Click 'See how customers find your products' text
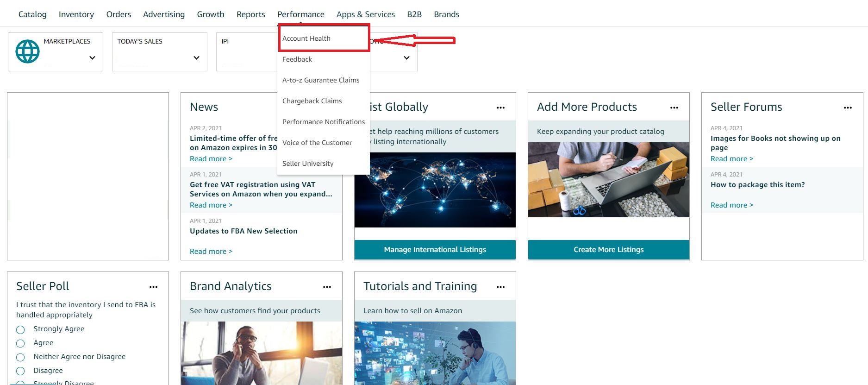Viewport: 868px width, 385px height. [x=255, y=311]
